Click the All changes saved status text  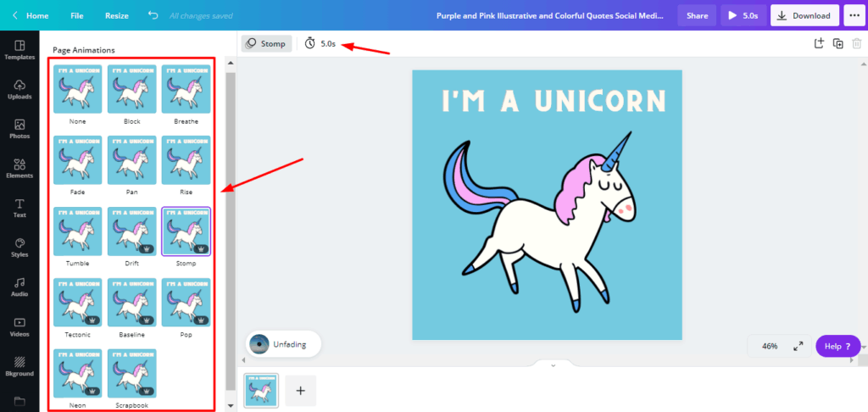pos(201,15)
